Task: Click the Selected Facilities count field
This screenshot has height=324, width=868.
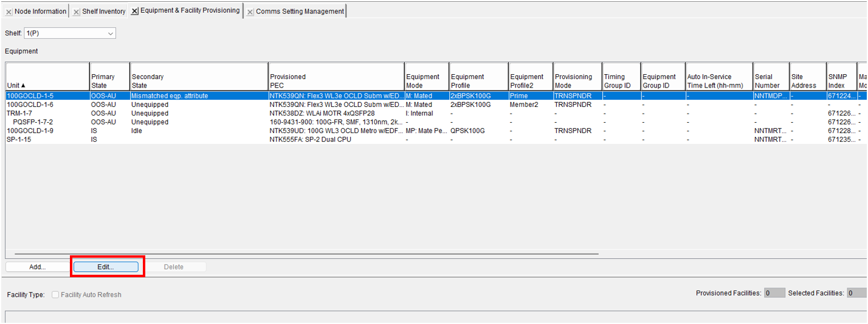Action: coord(857,293)
